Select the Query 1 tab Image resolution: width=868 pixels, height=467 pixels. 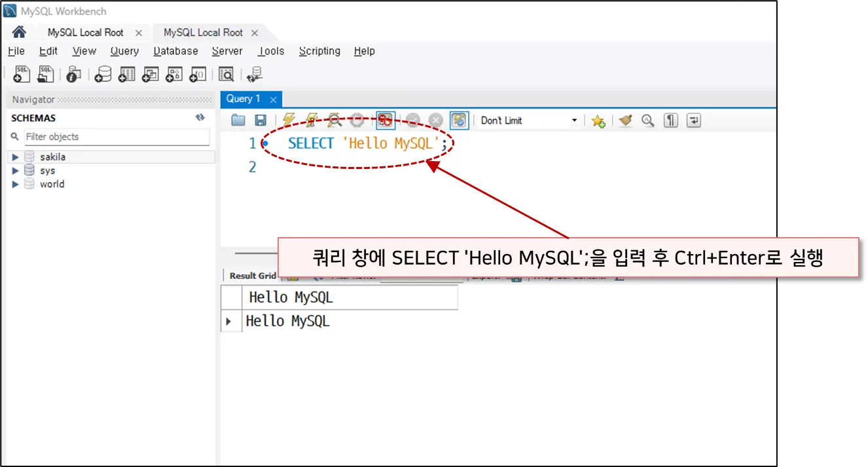244,99
